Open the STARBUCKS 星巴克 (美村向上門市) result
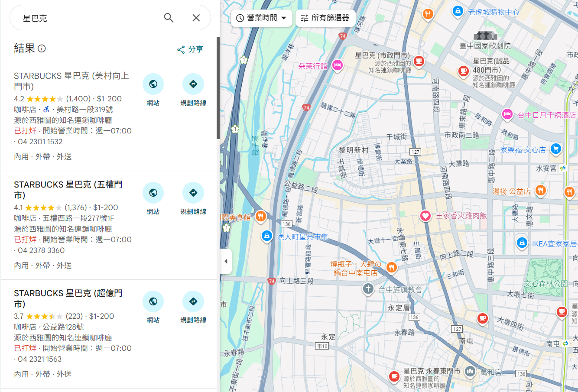Viewport: 578px width, 392px height. (72, 81)
